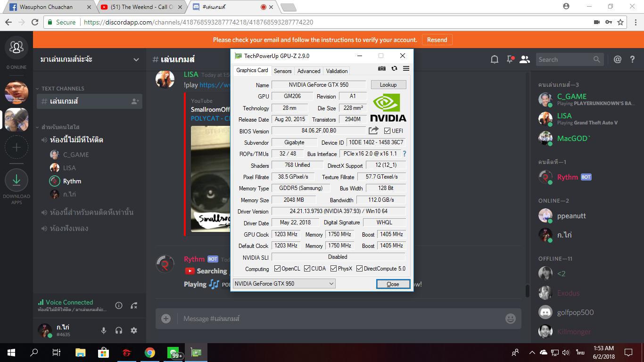Open Discord notification settings bell
Viewport: 644px width, 362px height.
[x=495, y=59]
